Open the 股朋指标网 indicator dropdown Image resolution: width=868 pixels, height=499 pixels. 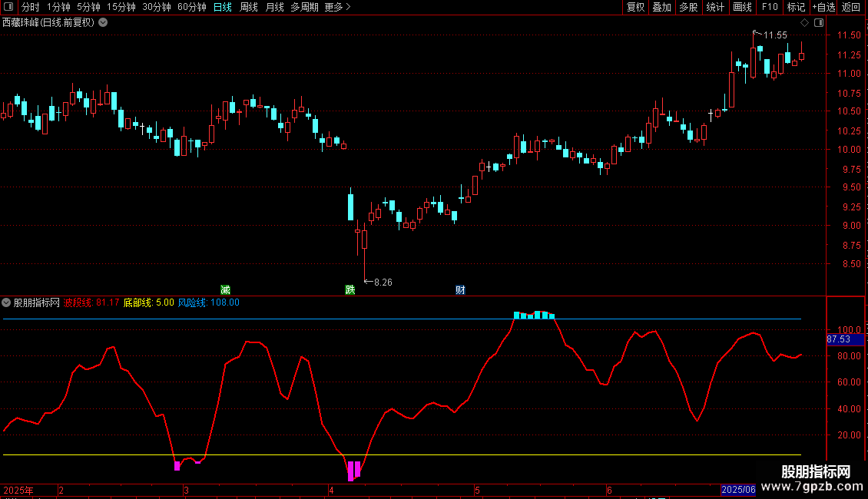pyautogui.click(x=6, y=302)
